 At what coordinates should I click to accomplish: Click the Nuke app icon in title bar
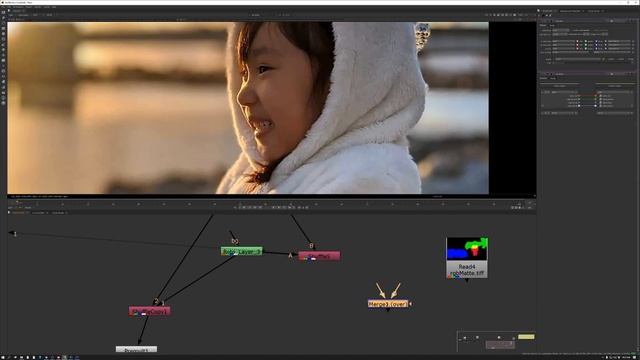(x=2, y=2)
